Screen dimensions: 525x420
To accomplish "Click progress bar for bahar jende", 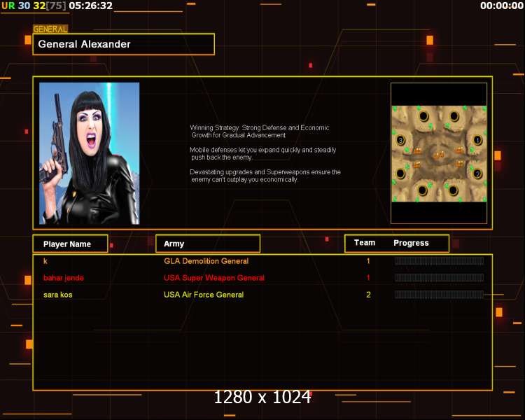I will click(440, 278).
